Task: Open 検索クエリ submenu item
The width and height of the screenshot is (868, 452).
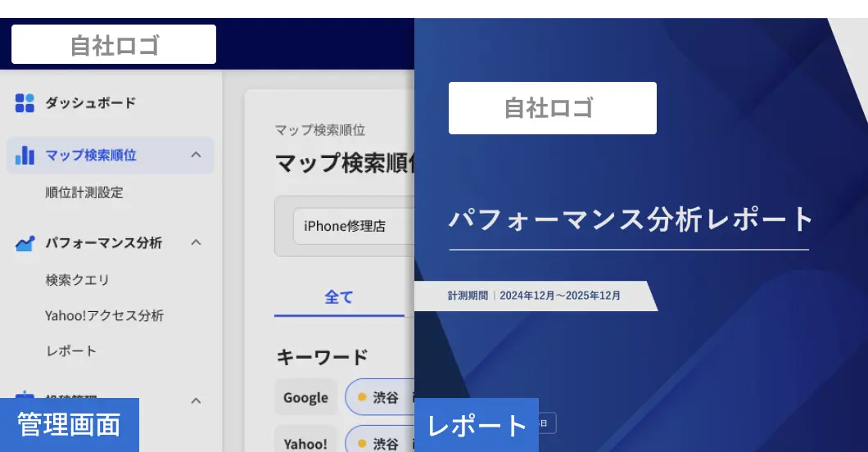Action: point(77,280)
